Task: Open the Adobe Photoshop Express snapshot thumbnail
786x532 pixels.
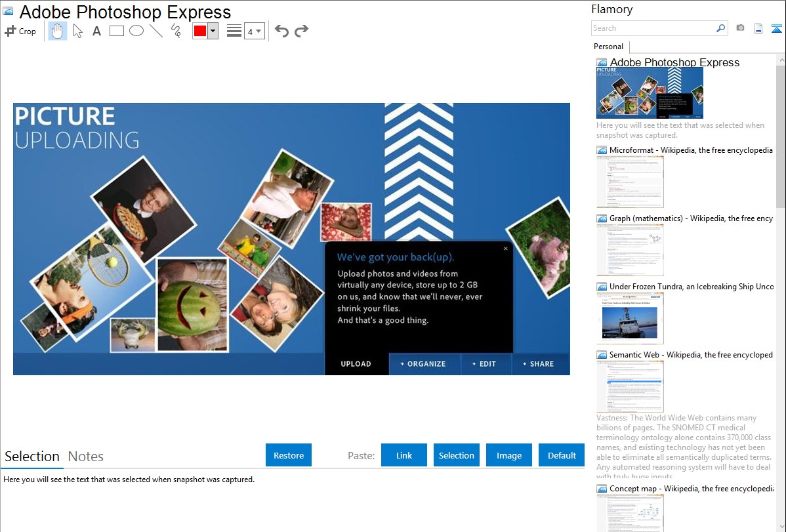Action: pos(650,93)
